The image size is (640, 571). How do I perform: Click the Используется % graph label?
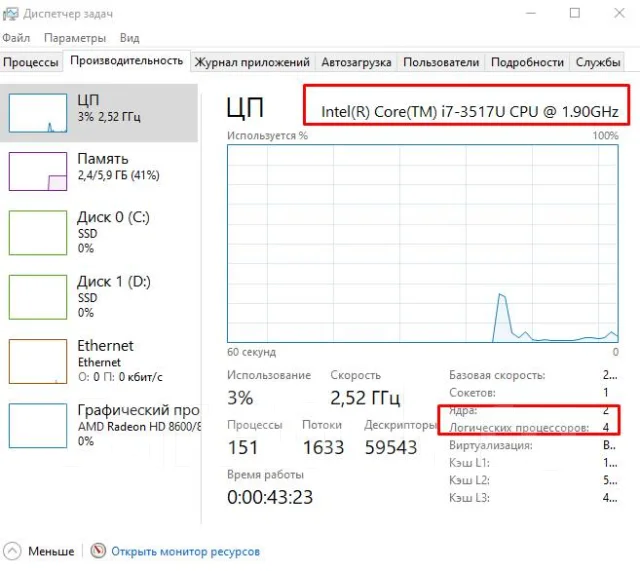pos(267,136)
